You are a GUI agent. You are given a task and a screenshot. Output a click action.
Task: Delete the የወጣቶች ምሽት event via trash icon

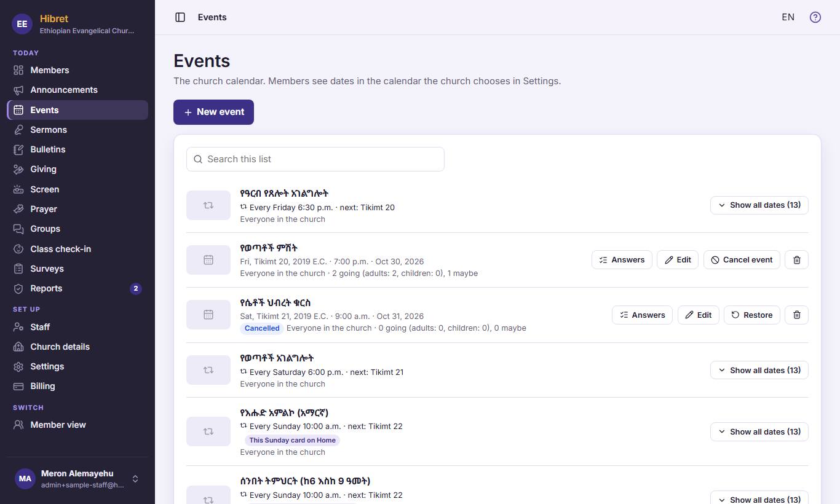click(x=797, y=260)
